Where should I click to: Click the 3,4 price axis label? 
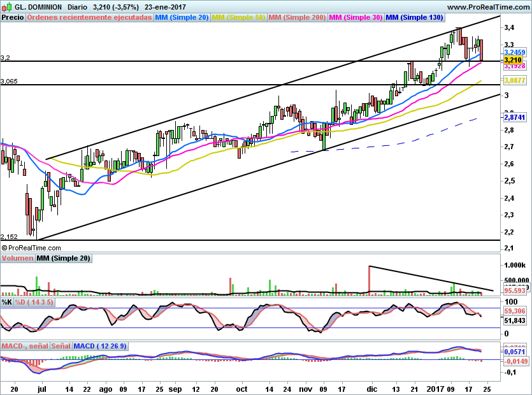[x=509, y=27]
